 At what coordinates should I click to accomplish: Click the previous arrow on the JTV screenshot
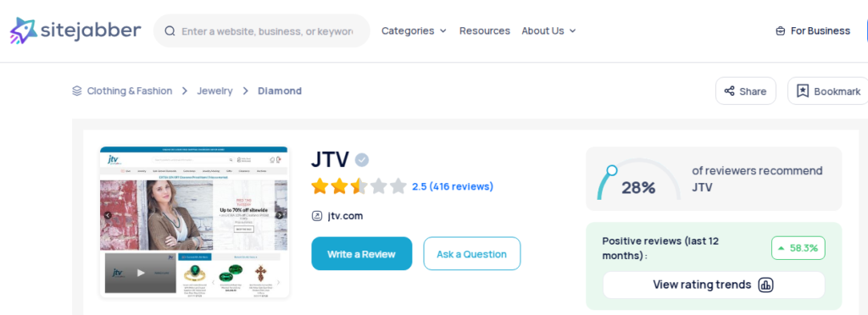108,215
